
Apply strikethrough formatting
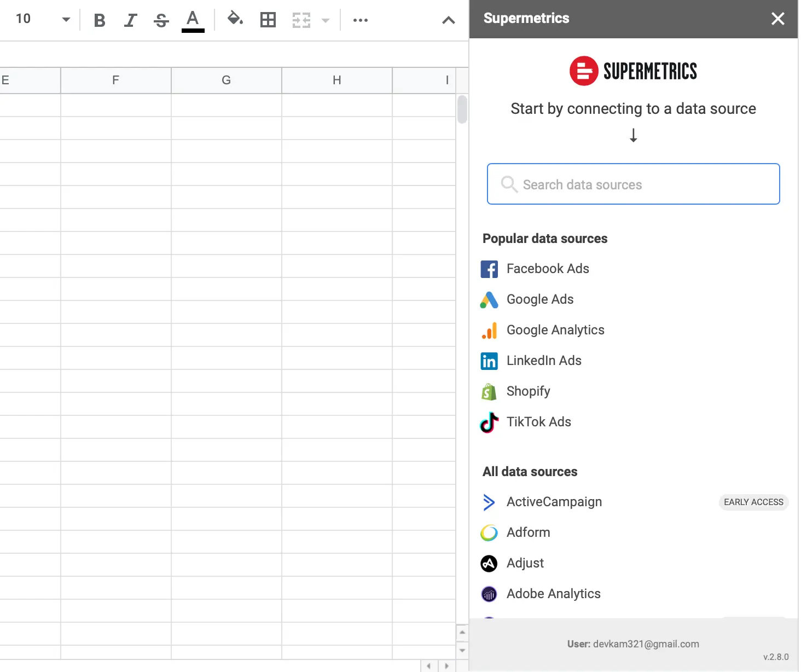161,20
